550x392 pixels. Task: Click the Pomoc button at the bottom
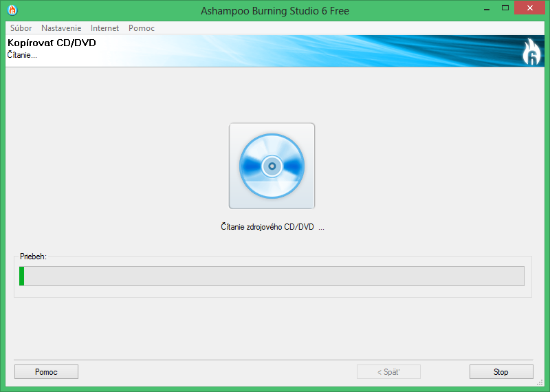[x=46, y=371]
